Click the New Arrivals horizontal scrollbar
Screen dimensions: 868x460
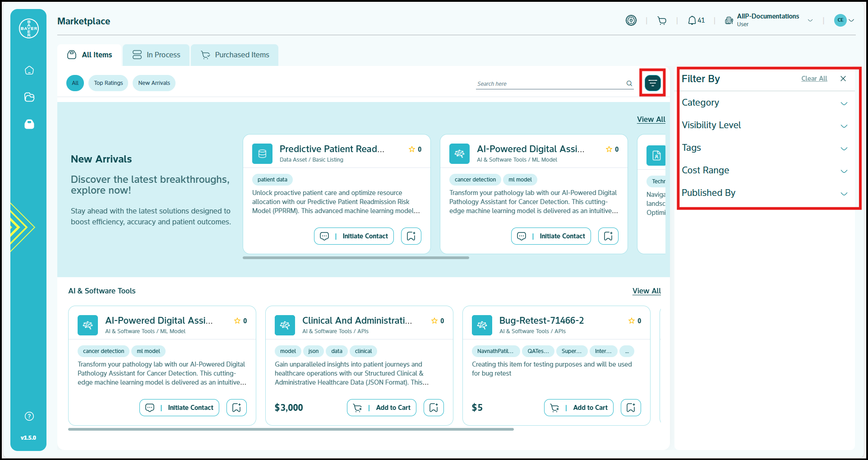point(356,258)
